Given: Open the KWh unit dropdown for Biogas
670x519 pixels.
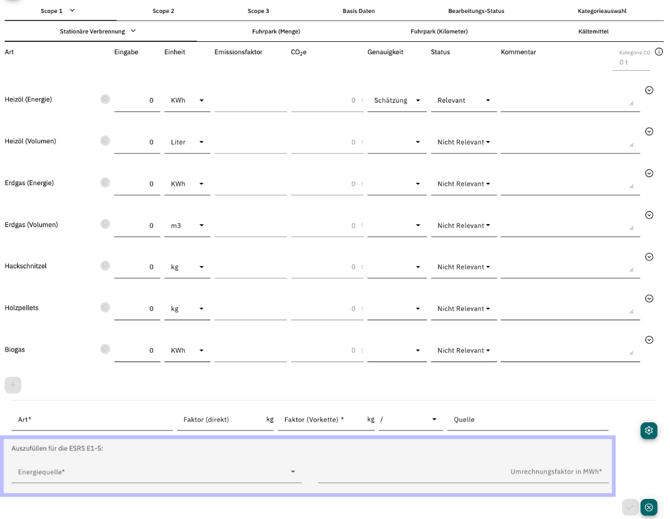Looking at the screenshot, I should tap(187, 351).
